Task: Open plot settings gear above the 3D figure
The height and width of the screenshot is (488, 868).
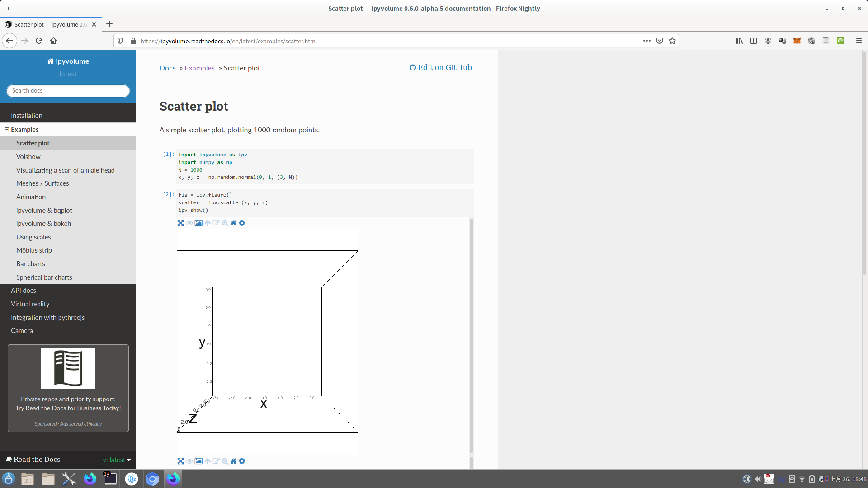Action: pyautogui.click(x=242, y=223)
